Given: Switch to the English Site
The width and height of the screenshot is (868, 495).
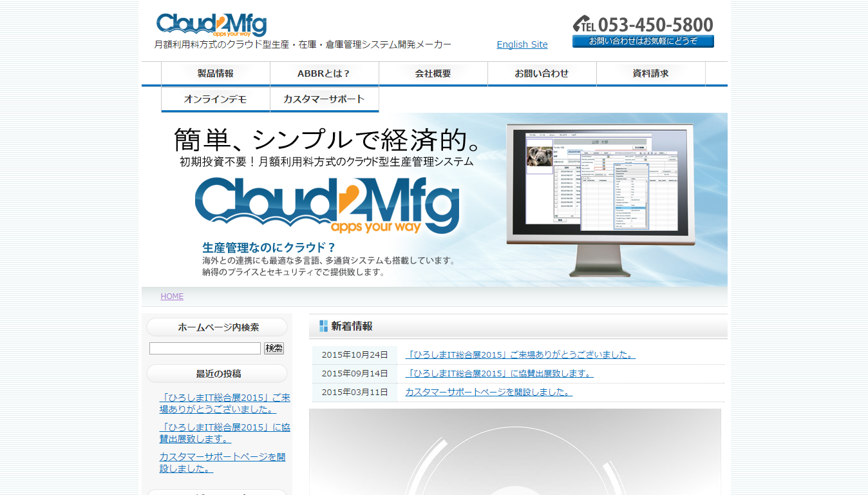Looking at the screenshot, I should click(522, 44).
